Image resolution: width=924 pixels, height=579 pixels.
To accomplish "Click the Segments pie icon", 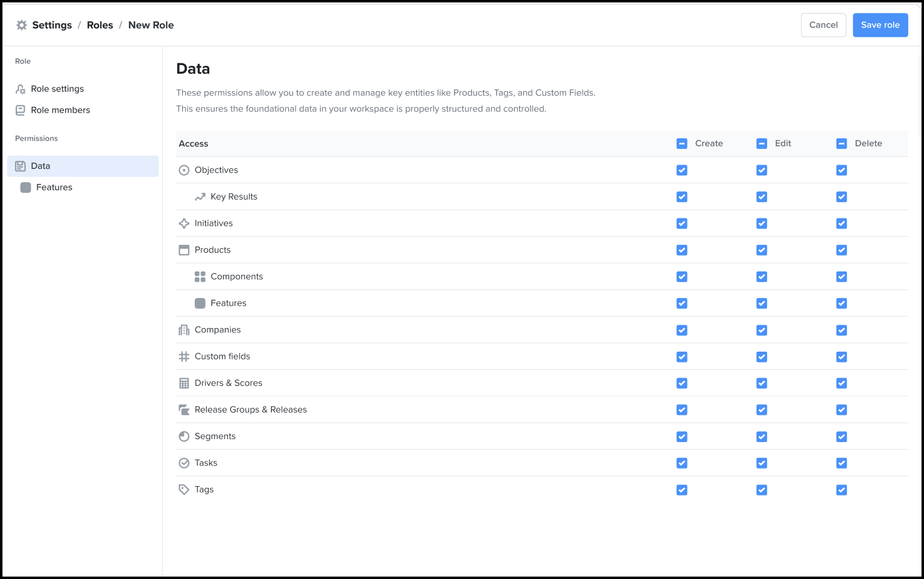I will 184,436.
